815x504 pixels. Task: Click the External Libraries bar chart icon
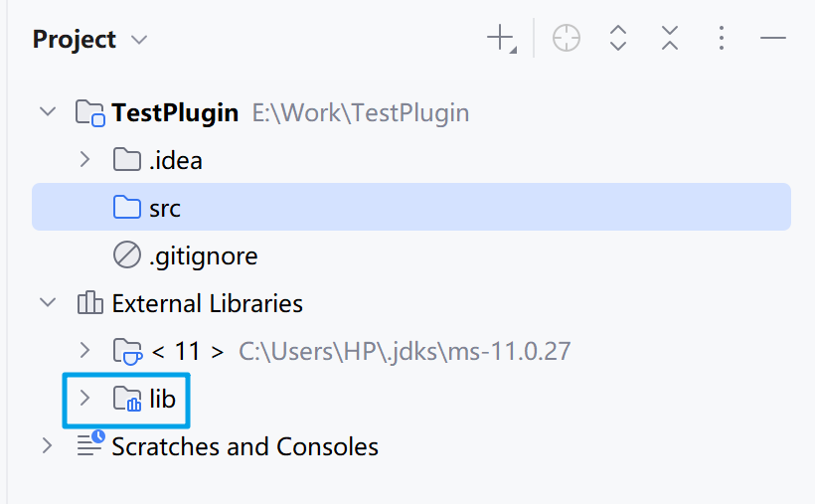[90, 303]
